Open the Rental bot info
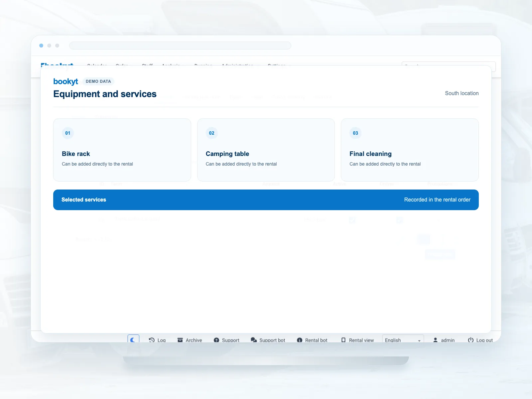The width and height of the screenshot is (532, 399). tap(312, 340)
